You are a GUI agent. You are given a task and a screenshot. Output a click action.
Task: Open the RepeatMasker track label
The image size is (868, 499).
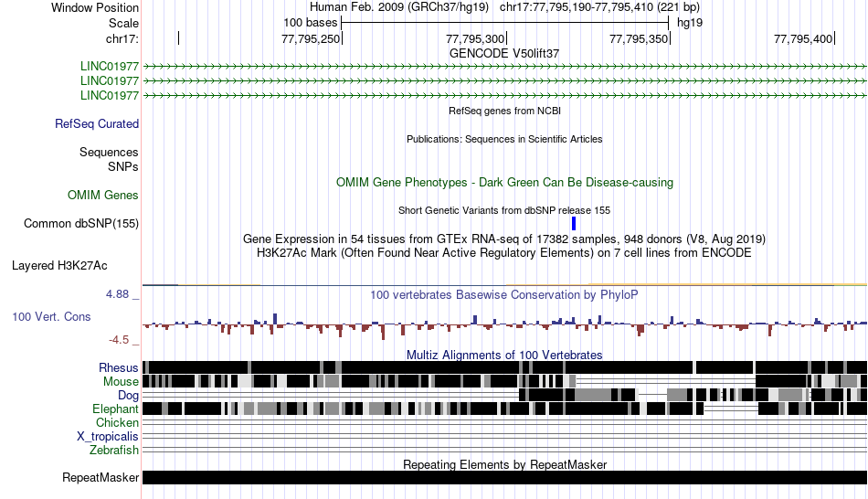tap(101, 477)
